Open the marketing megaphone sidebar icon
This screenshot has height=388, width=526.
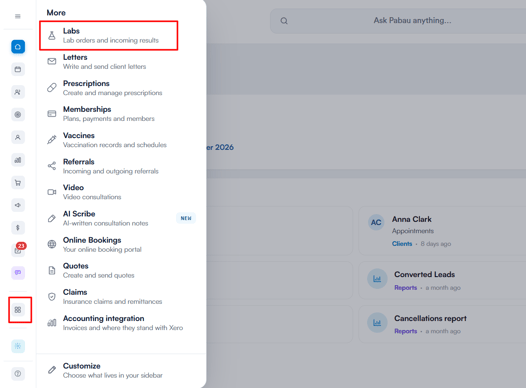(x=18, y=205)
